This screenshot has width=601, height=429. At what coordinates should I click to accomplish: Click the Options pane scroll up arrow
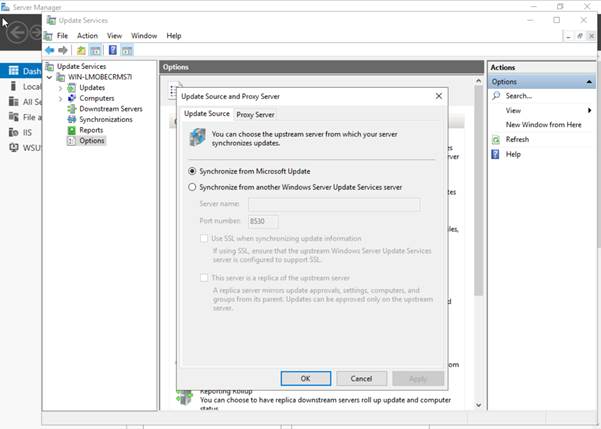478,81
